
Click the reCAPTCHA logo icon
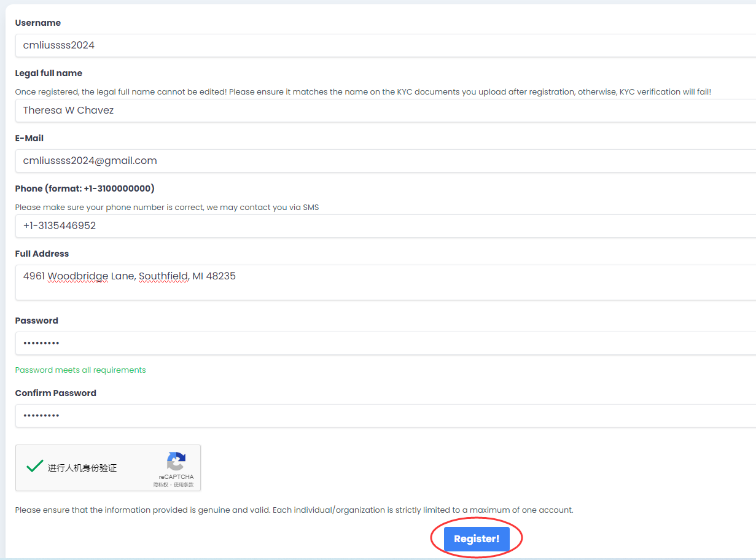coord(176,461)
